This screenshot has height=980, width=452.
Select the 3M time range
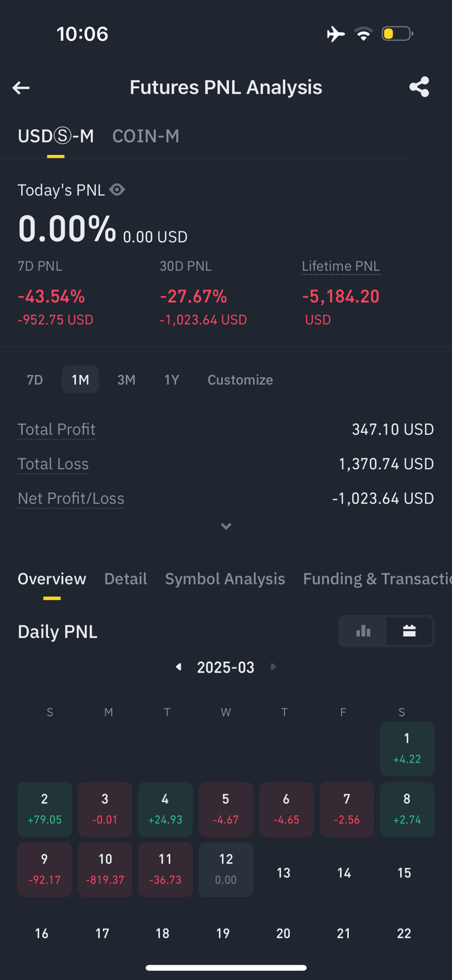click(126, 380)
